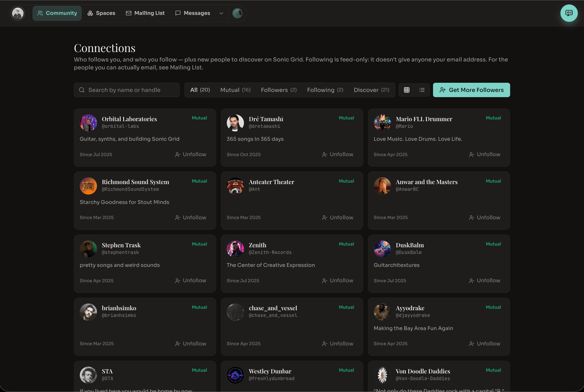Focus the search by name or handle field

[x=127, y=90]
